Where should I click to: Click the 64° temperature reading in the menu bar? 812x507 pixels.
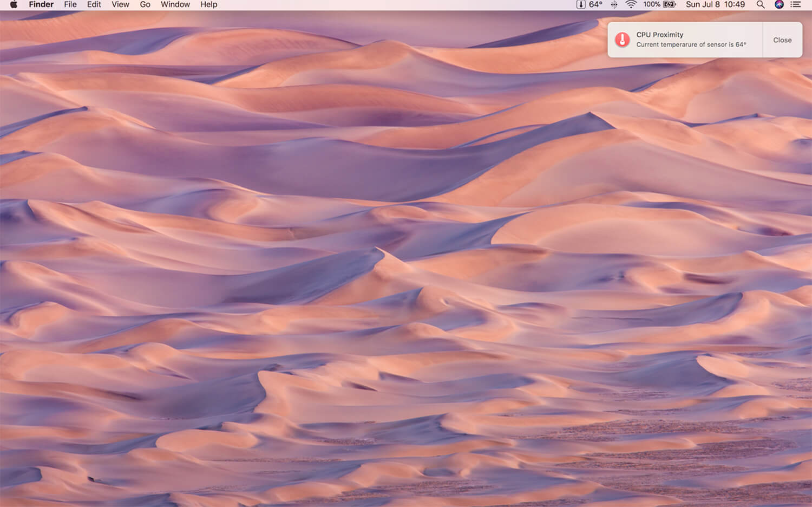tap(595, 4)
